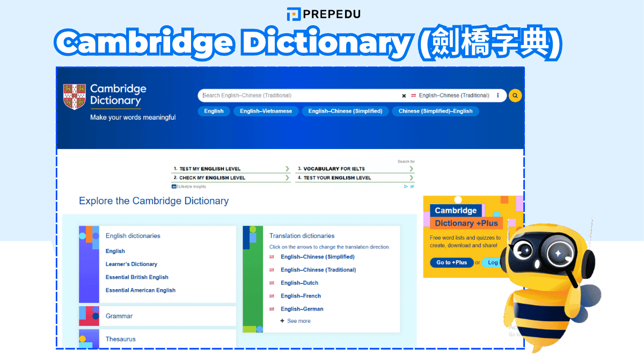The height and width of the screenshot is (362, 644).
Task: Select the English–Vietnamese dictionary pill
Action: (266, 111)
